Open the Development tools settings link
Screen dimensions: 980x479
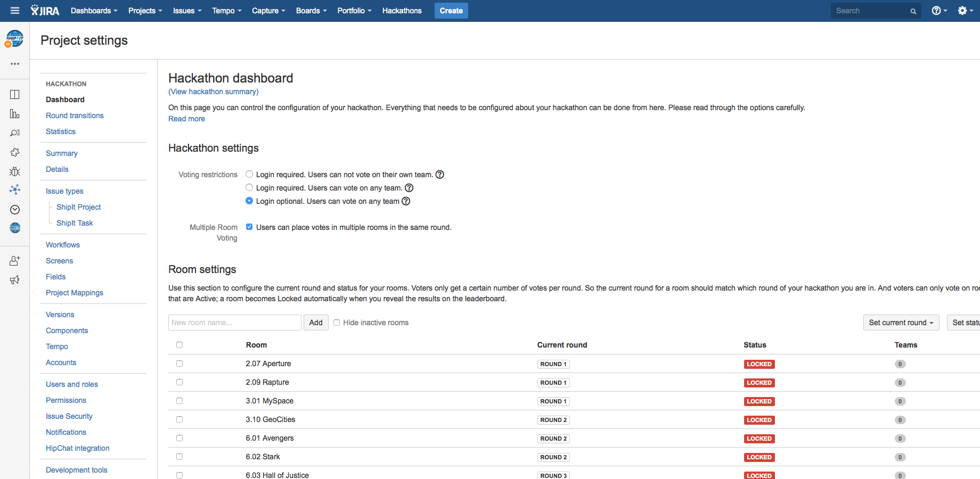coord(77,470)
